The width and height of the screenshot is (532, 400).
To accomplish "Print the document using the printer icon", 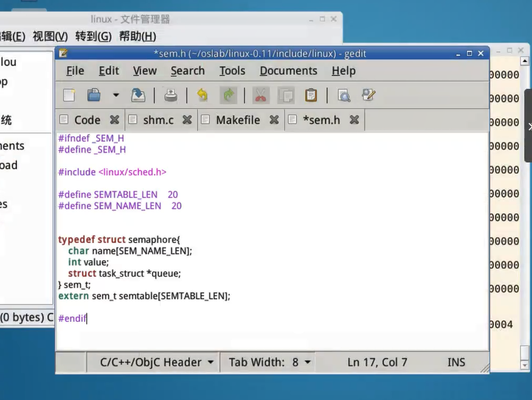I will pyautogui.click(x=171, y=95).
